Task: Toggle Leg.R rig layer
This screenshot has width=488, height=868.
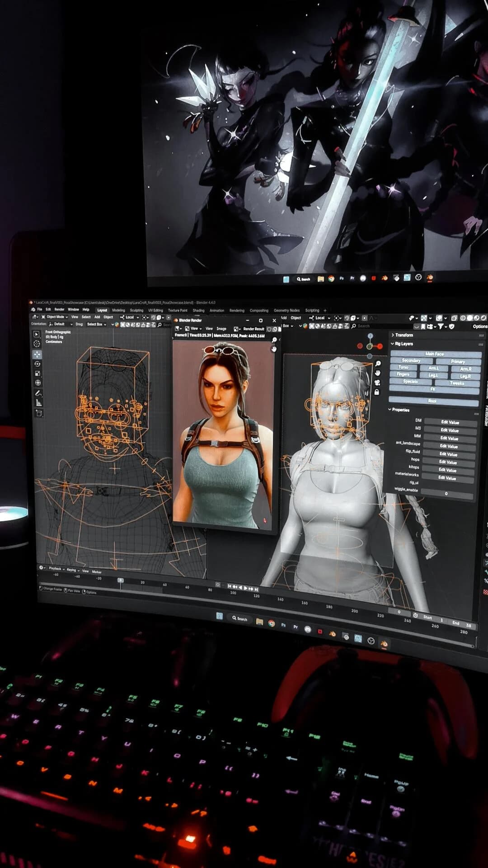Action: click(465, 376)
